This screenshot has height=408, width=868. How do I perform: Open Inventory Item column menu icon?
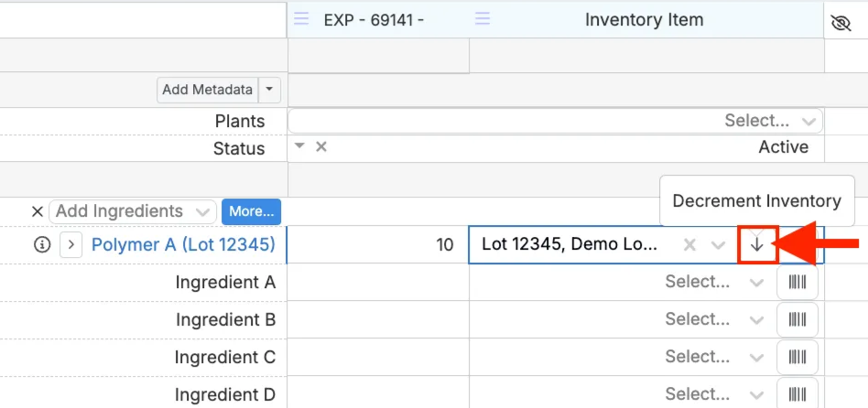pos(483,19)
